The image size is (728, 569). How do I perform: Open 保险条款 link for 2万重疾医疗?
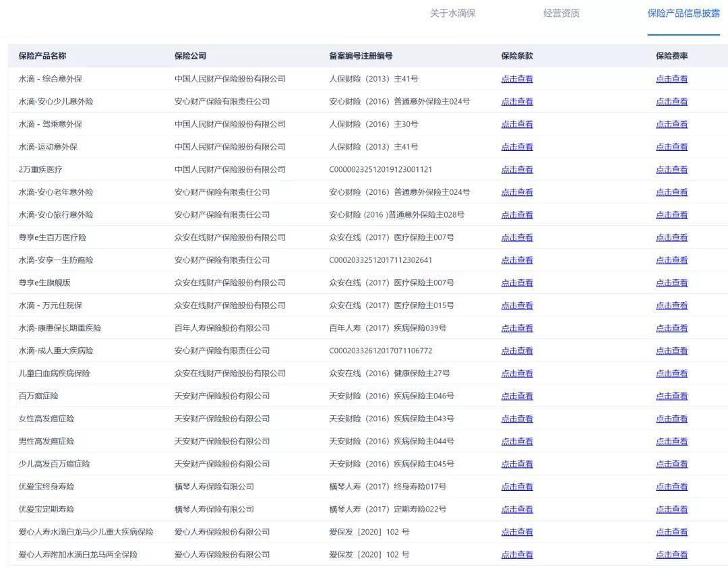(517, 169)
